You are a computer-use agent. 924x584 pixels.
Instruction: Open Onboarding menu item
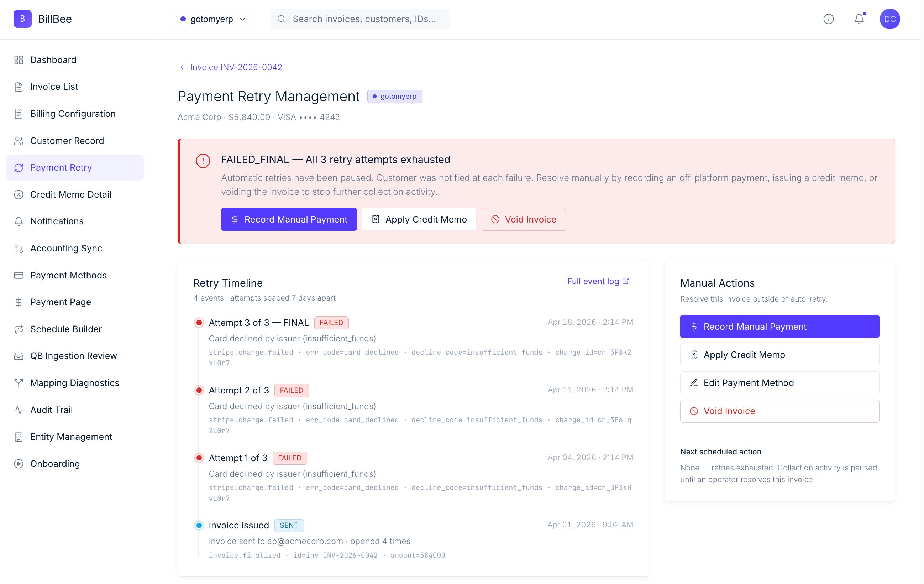click(75, 463)
